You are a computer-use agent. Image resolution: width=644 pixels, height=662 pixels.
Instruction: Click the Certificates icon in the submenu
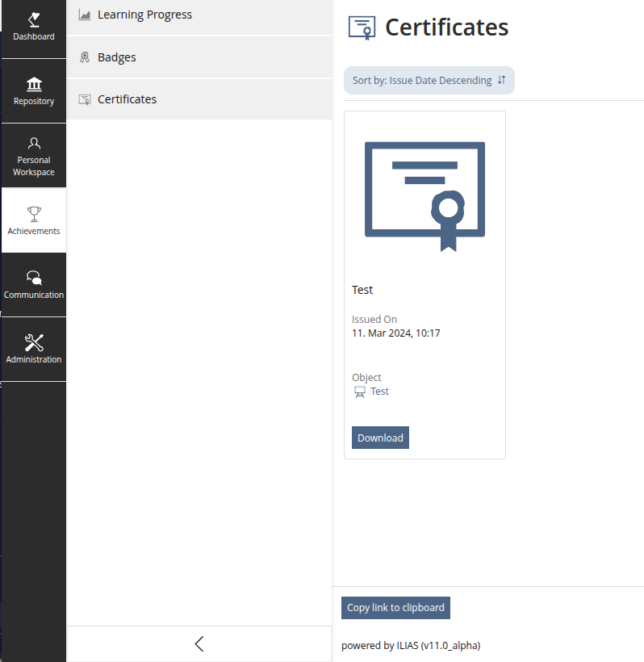pos(85,99)
